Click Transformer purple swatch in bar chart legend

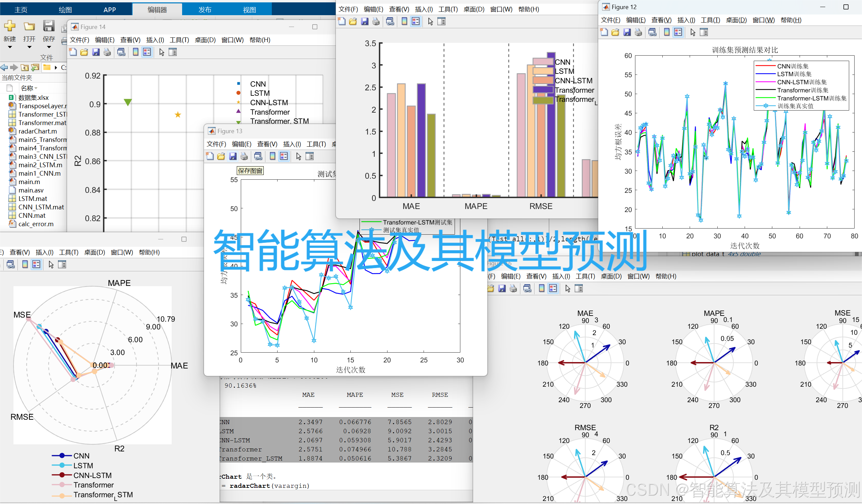543,90
